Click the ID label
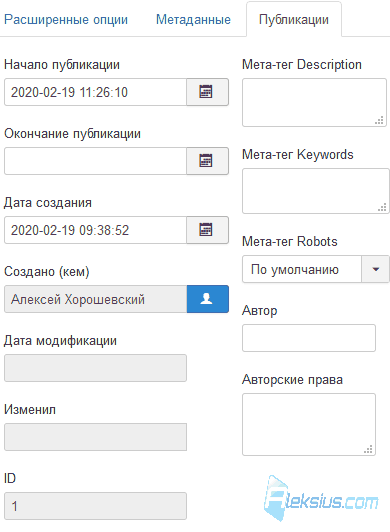The width and height of the screenshot is (390, 532). 10,478
